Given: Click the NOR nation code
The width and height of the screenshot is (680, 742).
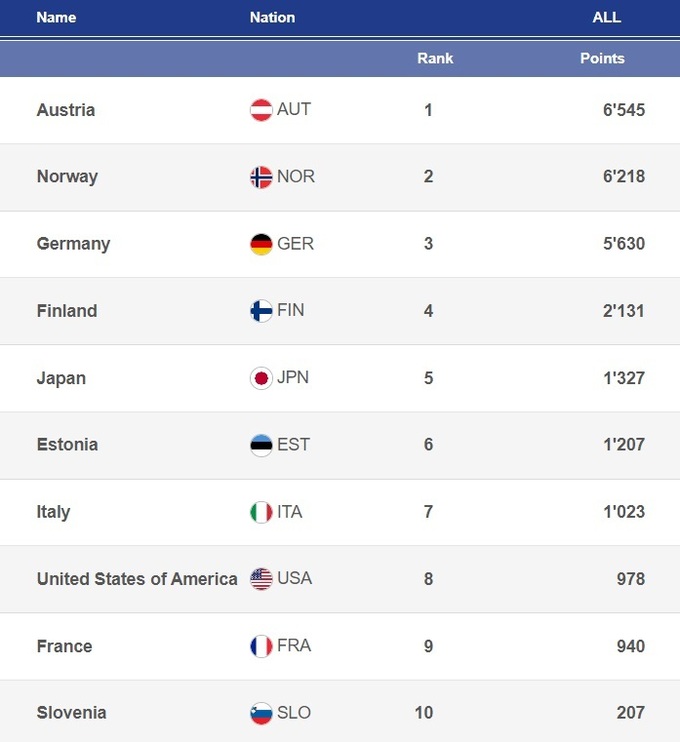Looking at the screenshot, I should [296, 177].
